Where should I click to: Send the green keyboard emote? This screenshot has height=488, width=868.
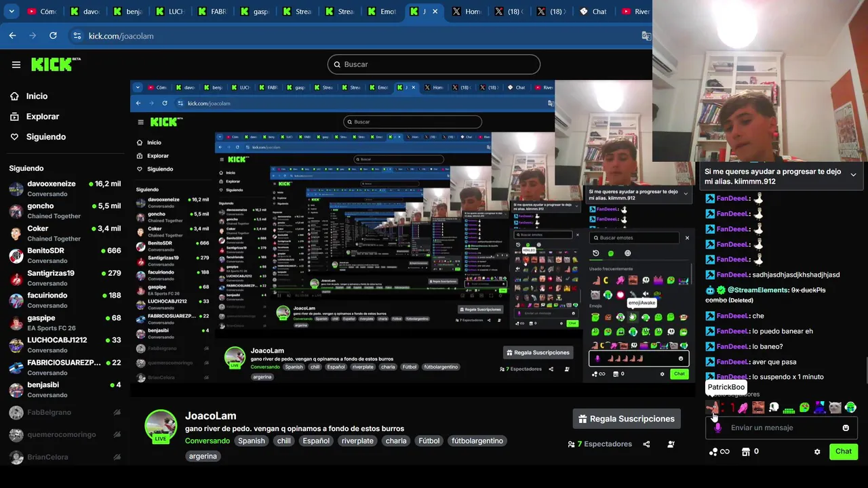[x=789, y=411]
